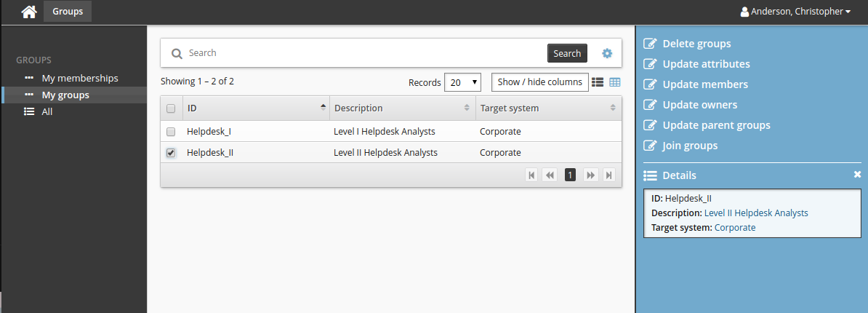
Task: Click edit icon beside Update members
Action: click(650, 84)
